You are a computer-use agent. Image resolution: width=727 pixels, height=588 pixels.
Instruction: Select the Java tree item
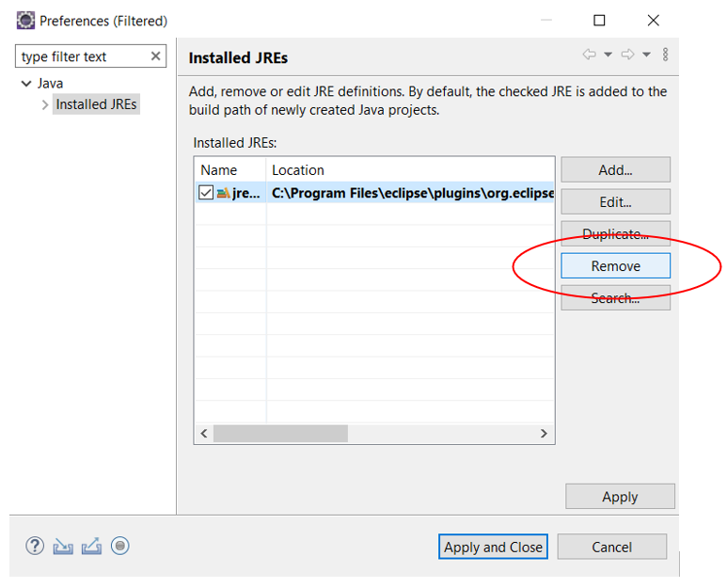[50, 84]
